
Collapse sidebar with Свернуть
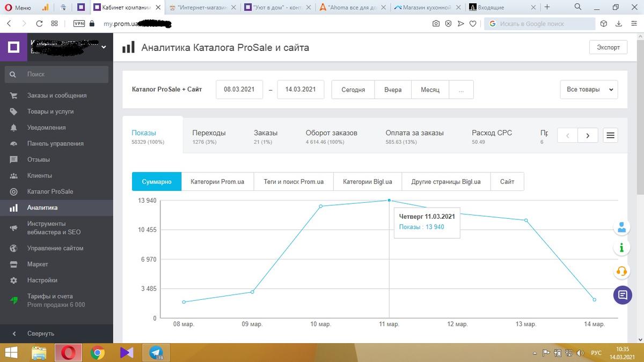[x=57, y=334]
